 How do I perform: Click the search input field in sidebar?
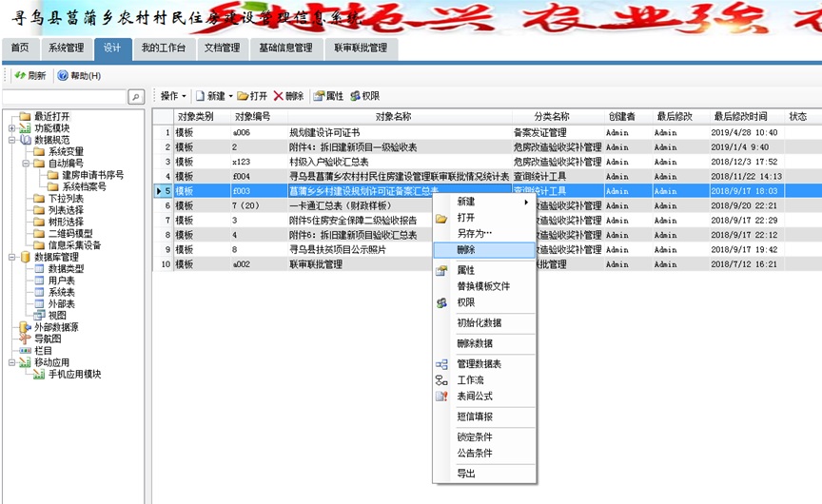tap(64, 96)
